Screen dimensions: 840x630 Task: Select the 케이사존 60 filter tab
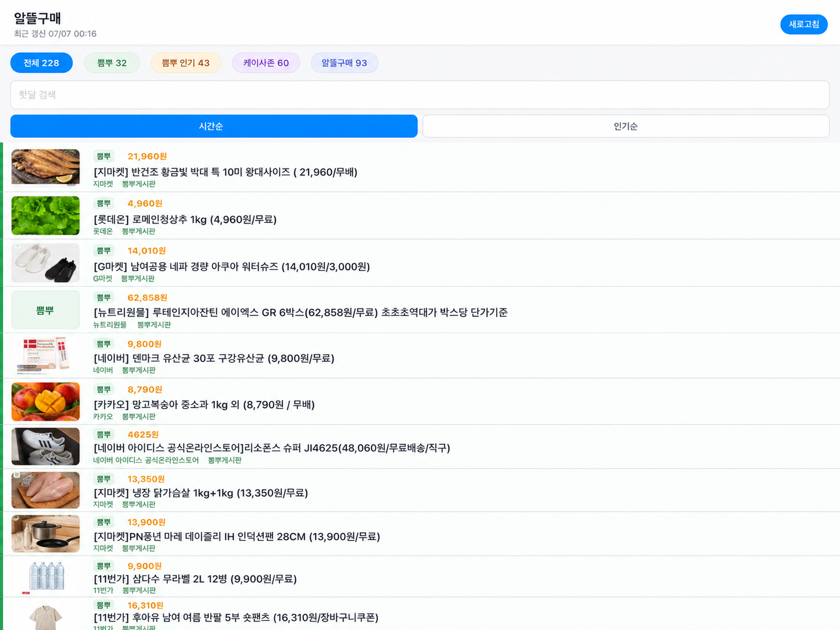(266, 63)
